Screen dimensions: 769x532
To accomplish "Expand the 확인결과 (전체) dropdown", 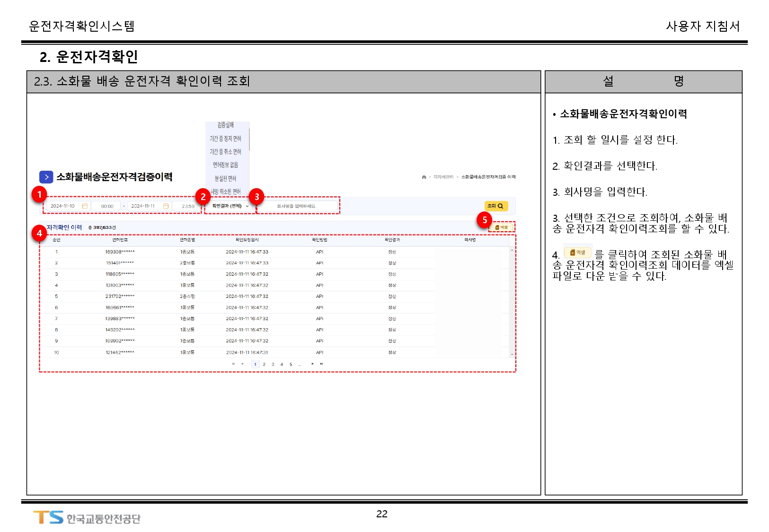I will tap(230, 206).
